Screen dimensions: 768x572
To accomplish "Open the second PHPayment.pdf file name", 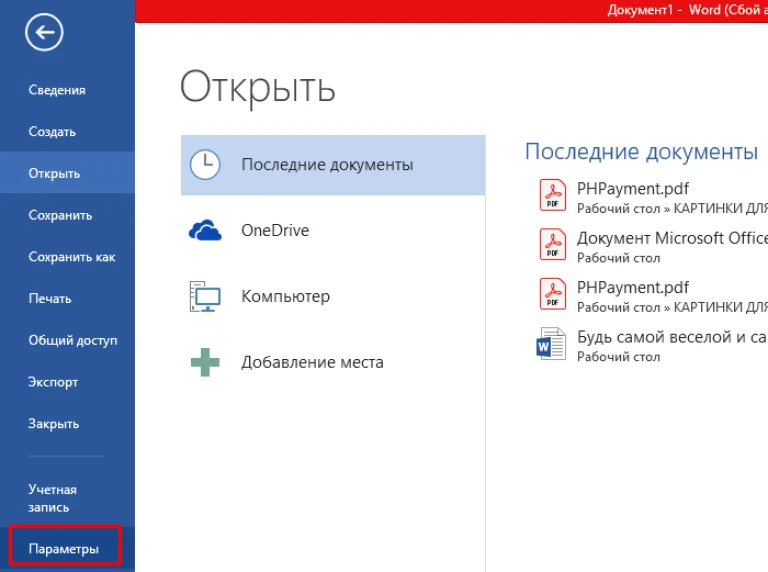I will [632, 287].
